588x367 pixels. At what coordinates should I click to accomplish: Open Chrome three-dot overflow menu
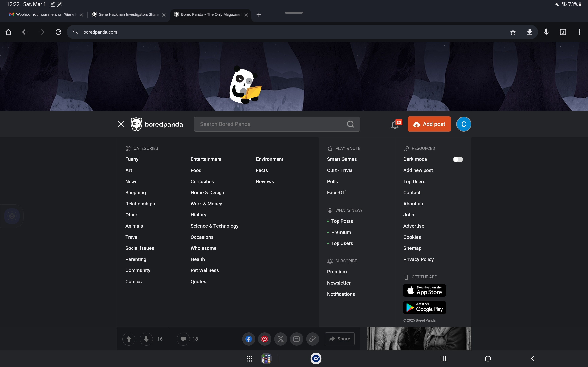pos(579,32)
